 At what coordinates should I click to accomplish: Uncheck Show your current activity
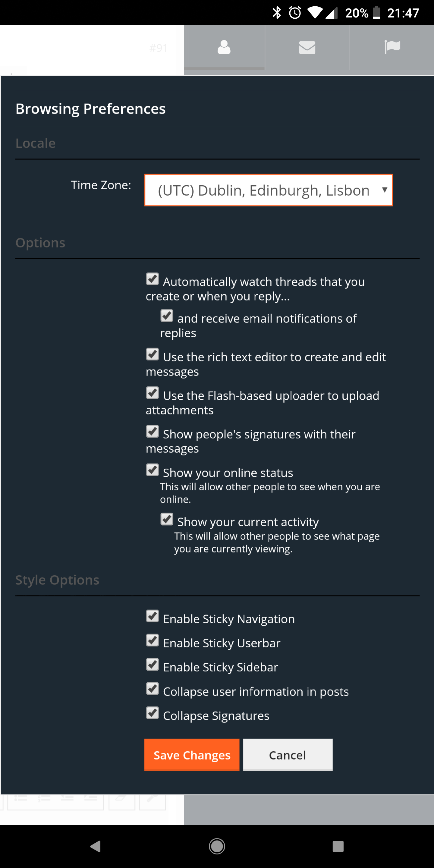[167, 519]
